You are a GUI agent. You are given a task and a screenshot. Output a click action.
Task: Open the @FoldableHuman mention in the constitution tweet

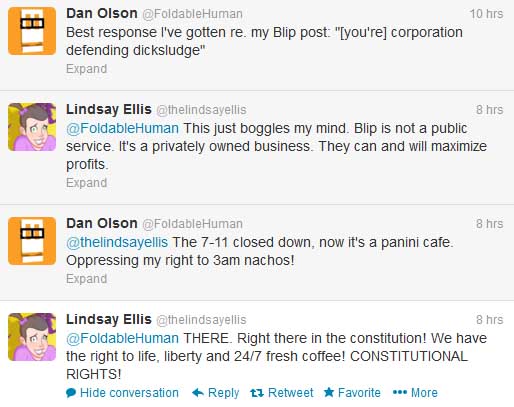(122, 338)
